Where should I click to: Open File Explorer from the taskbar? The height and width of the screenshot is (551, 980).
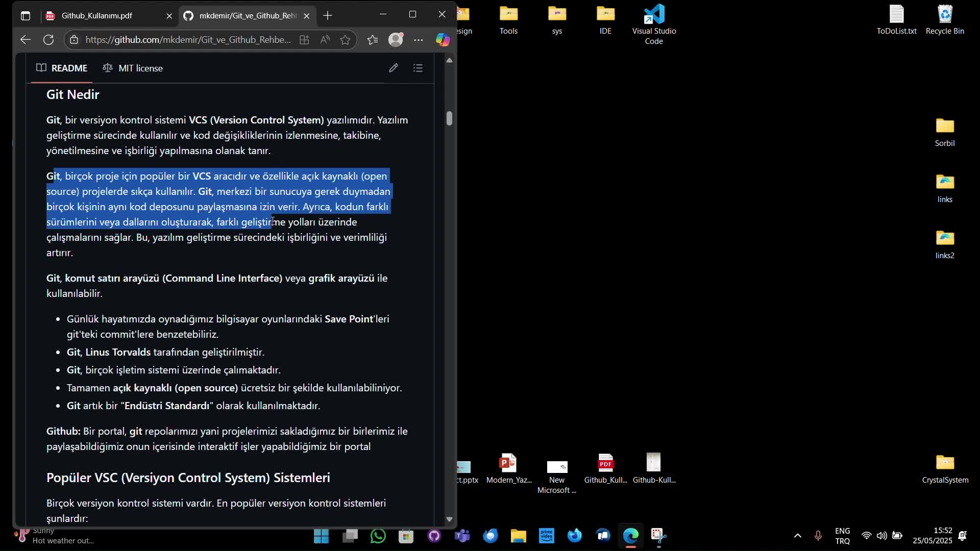pyautogui.click(x=519, y=536)
